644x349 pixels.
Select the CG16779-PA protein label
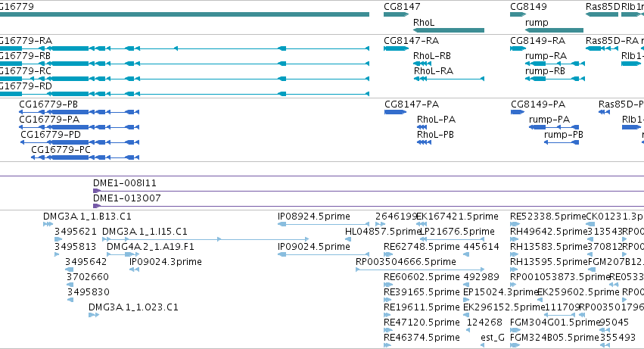click(x=49, y=120)
